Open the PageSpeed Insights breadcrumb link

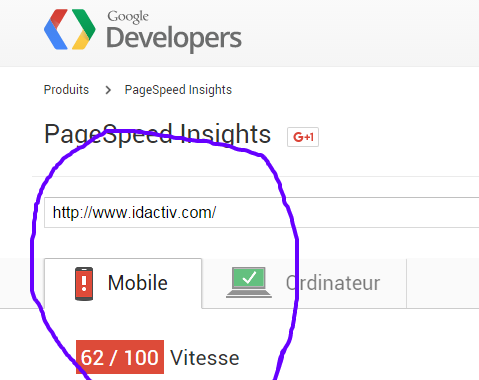click(x=178, y=90)
